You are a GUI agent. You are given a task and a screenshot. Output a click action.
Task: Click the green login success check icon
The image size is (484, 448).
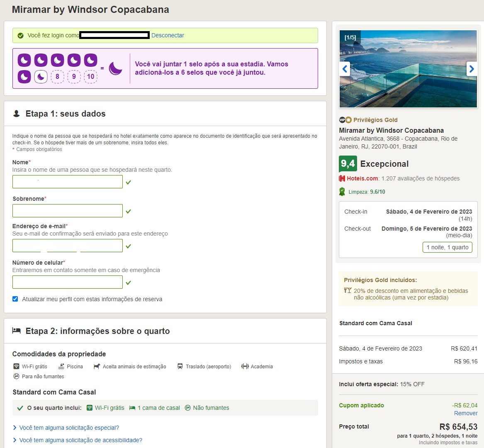point(21,36)
